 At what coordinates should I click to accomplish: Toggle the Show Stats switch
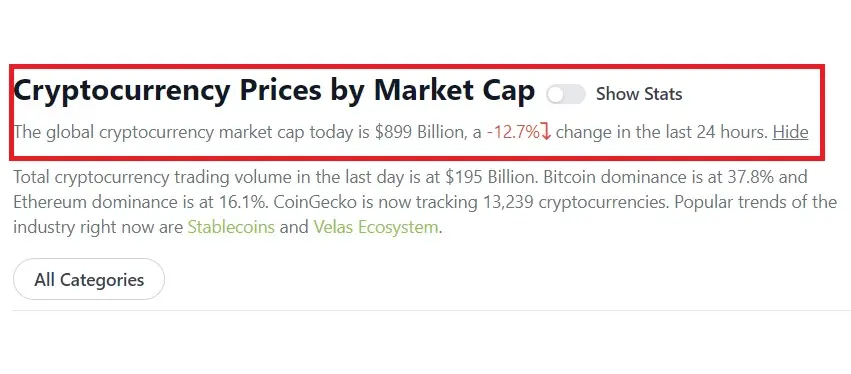coord(566,94)
